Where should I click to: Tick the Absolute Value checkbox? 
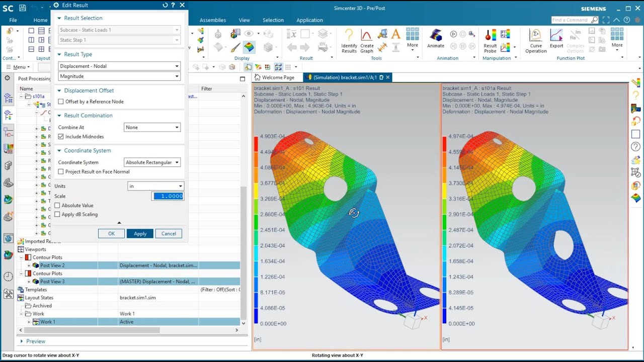pyautogui.click(x=57, y=206)
